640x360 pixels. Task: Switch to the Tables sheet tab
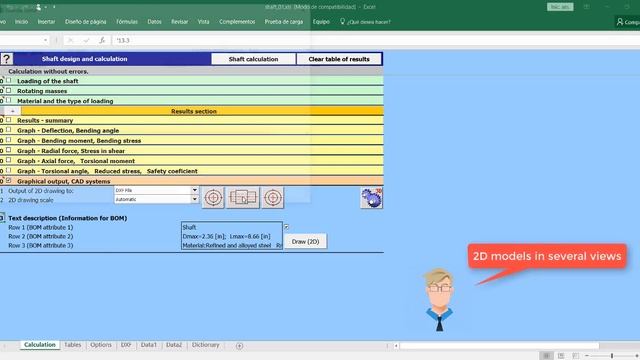tap(73, 345)
